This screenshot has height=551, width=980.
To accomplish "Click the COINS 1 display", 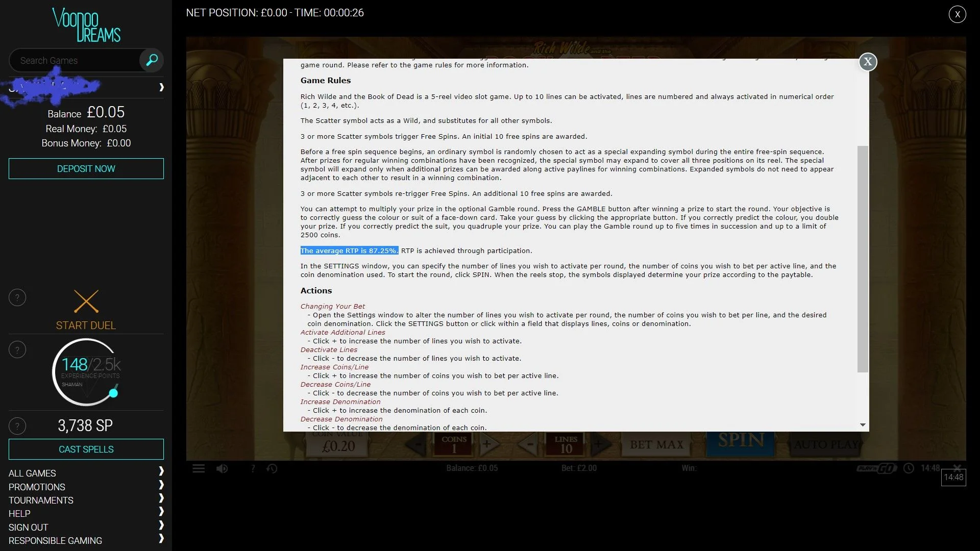I will click(x=454, y=444).
